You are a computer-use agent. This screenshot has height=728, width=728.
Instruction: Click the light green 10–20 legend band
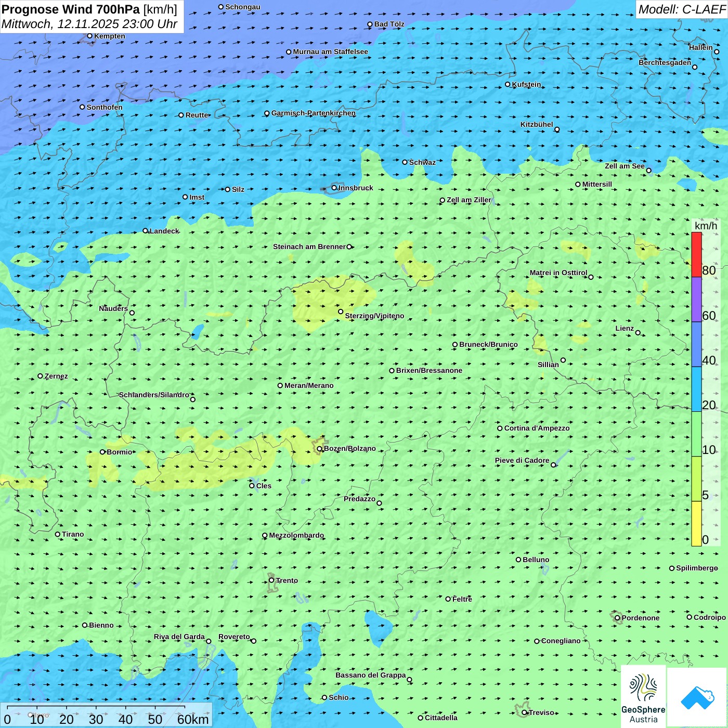(696, 434)
